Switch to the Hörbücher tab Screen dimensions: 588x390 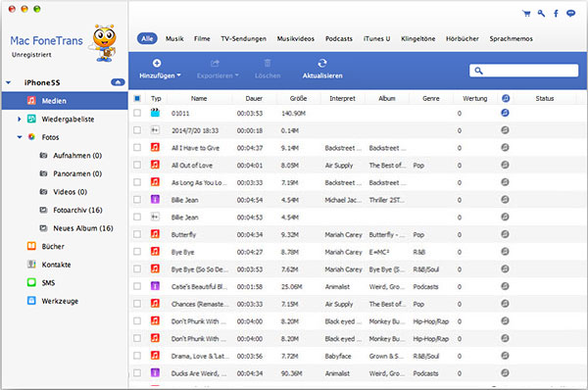pyautogui.click(x=463, y=38)
